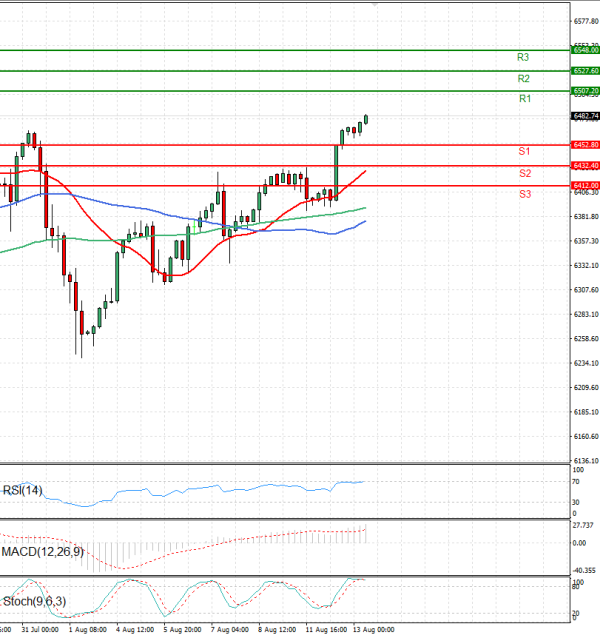This screenshot has height=638, width=600.
Task: Click the RSI 30 level value
Action: pyautogui.click(x=576, y=502)
